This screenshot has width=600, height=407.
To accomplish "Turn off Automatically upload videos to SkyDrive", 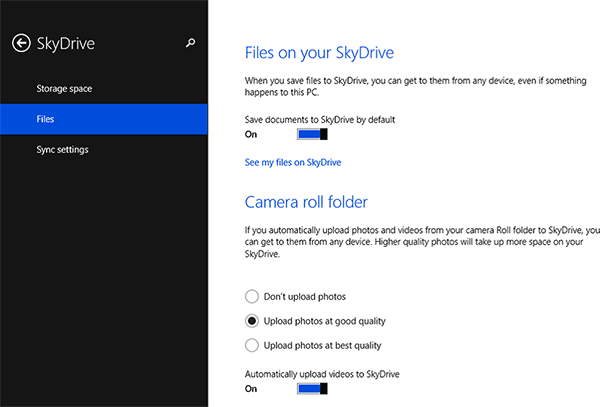I will (x=312, y=389).
